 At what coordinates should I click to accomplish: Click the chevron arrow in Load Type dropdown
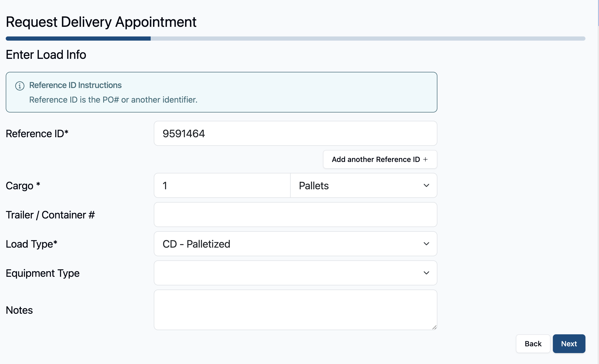[426, 244]
